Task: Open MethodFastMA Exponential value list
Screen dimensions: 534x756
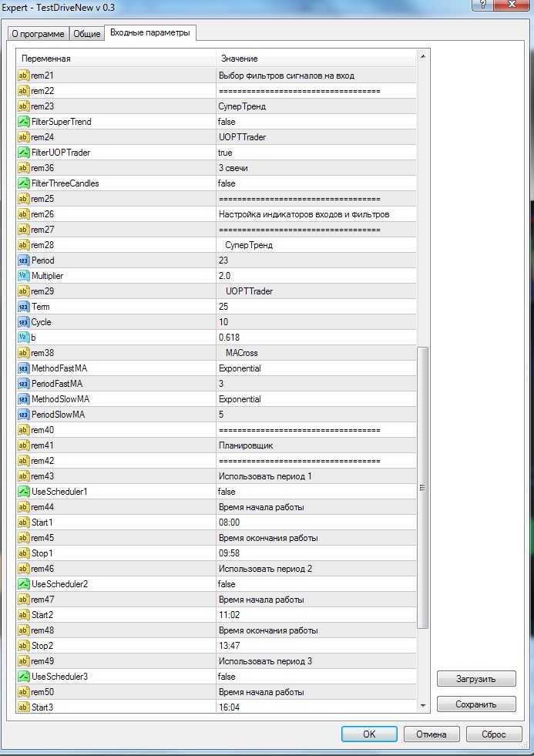Action: coord(316,369)
